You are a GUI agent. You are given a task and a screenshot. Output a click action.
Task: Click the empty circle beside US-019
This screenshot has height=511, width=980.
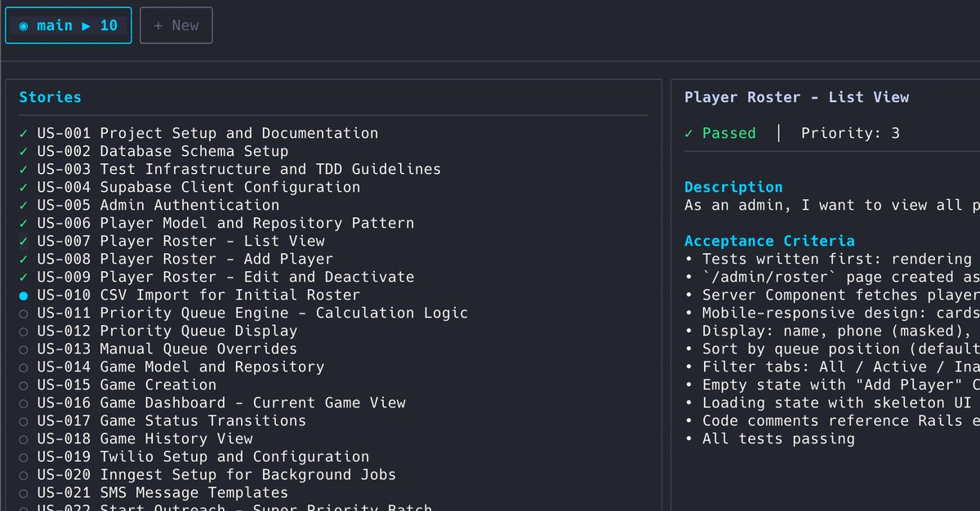pyautogui.click(x=24, y=457)
